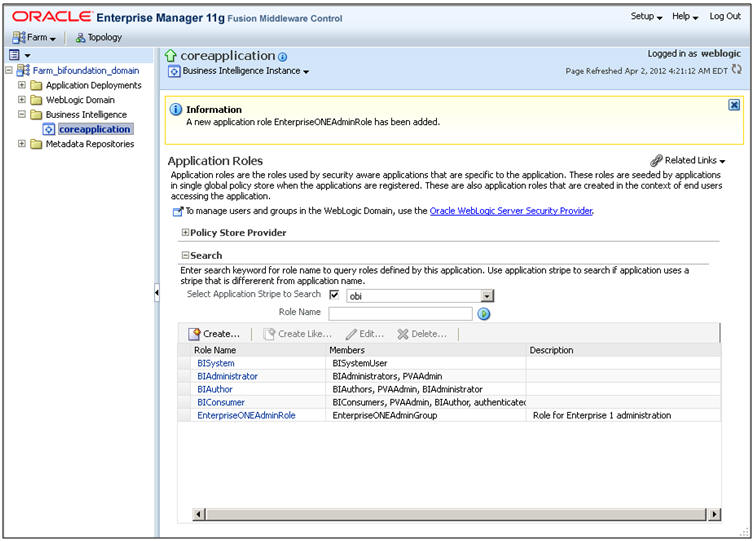Open Oracle WebLogic Server Security Provider link
This screenshot has height=541, width=756.
coord(511,211)
